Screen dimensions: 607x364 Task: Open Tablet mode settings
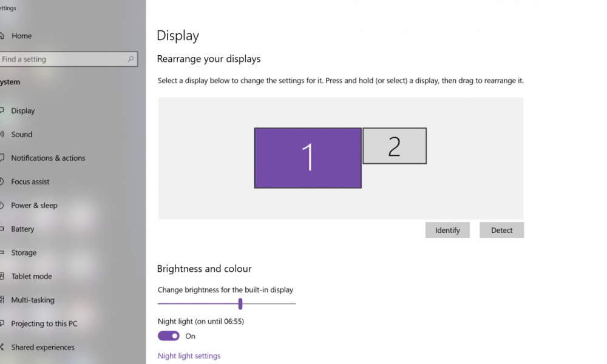(32, 276)
